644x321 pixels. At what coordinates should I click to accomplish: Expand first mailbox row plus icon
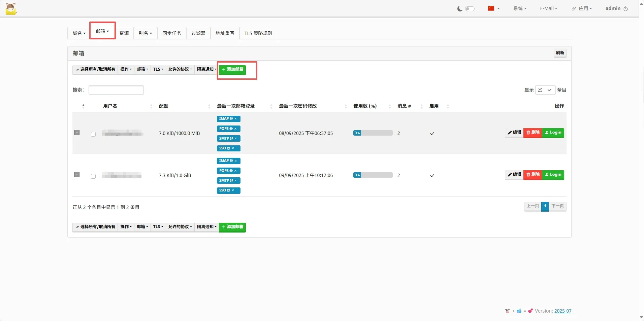click(77, 133)
